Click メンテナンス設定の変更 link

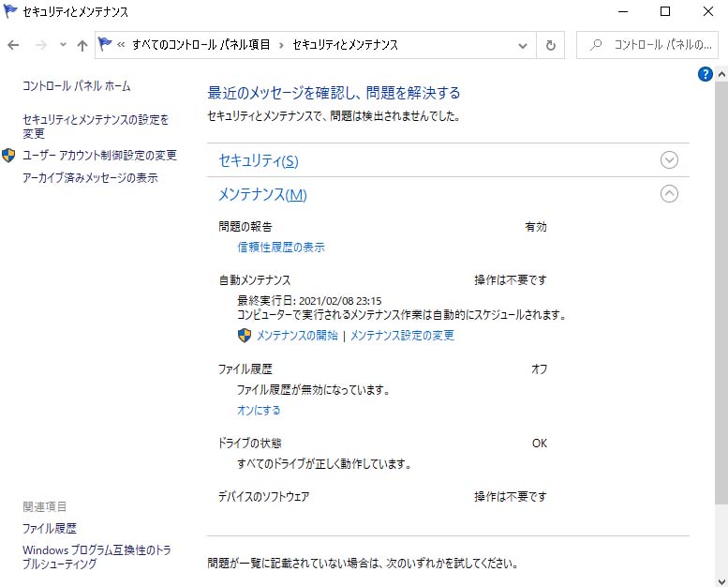tap(402, 336)
